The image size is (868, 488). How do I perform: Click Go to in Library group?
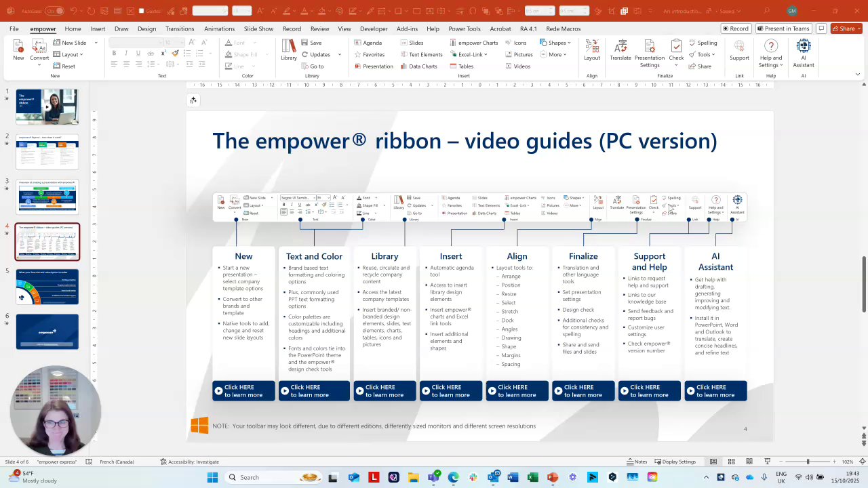(313, 66)
